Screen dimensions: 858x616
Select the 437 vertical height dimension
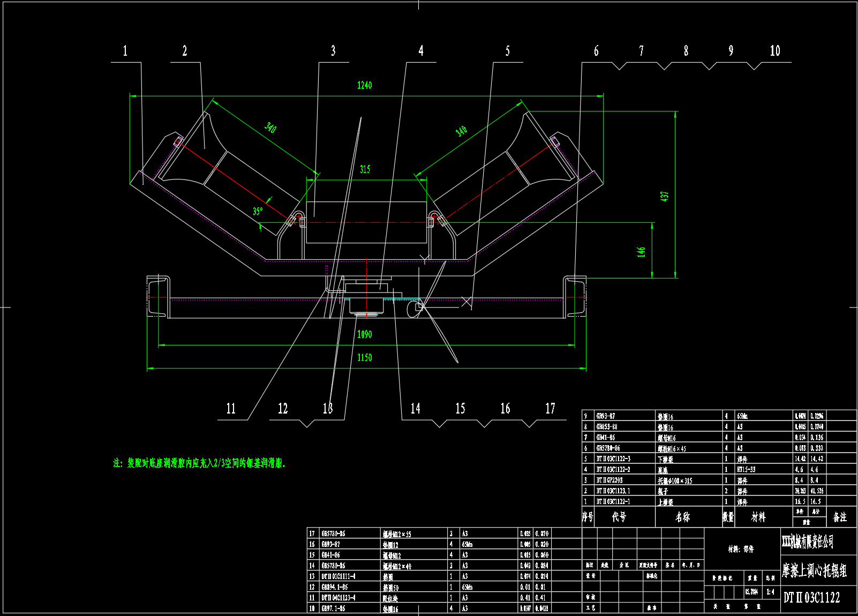click(664, 196)
